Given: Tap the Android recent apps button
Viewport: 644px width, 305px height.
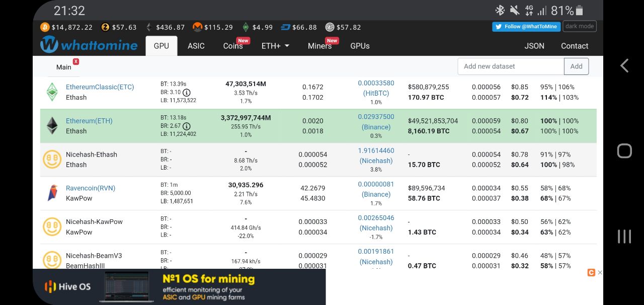Looking at the screenshot, I should [624, 237].
